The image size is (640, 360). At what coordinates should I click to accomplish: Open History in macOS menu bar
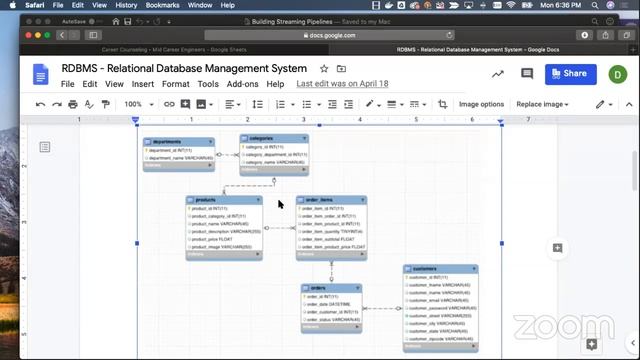(x=126, y=5)
